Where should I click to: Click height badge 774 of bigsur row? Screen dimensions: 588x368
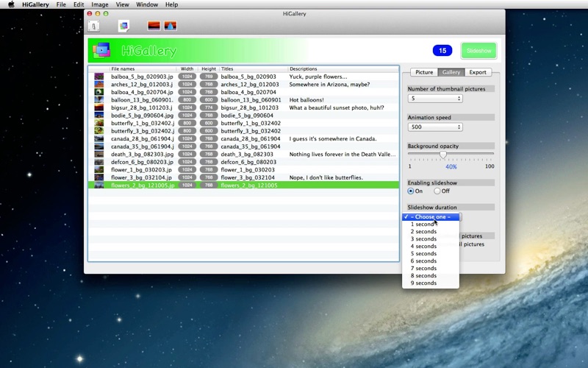209,107
